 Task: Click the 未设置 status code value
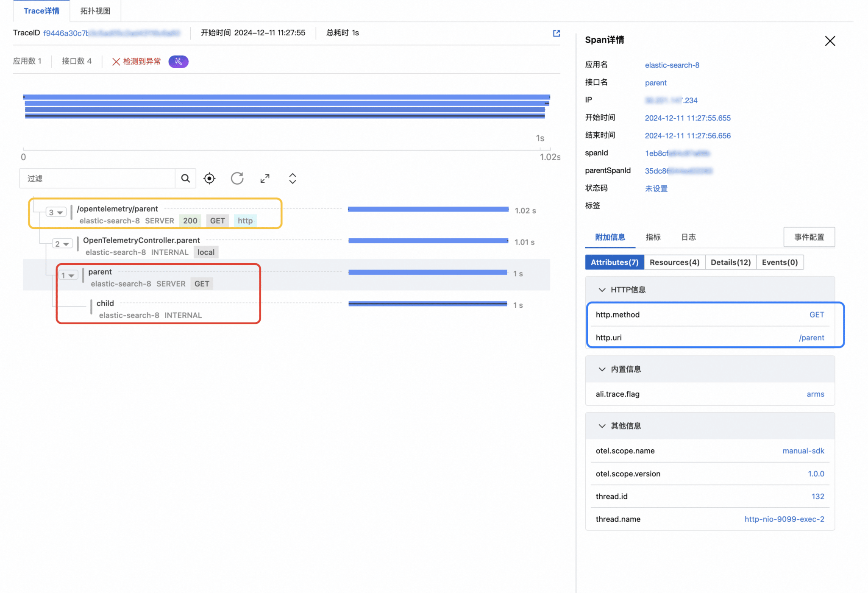656,189
